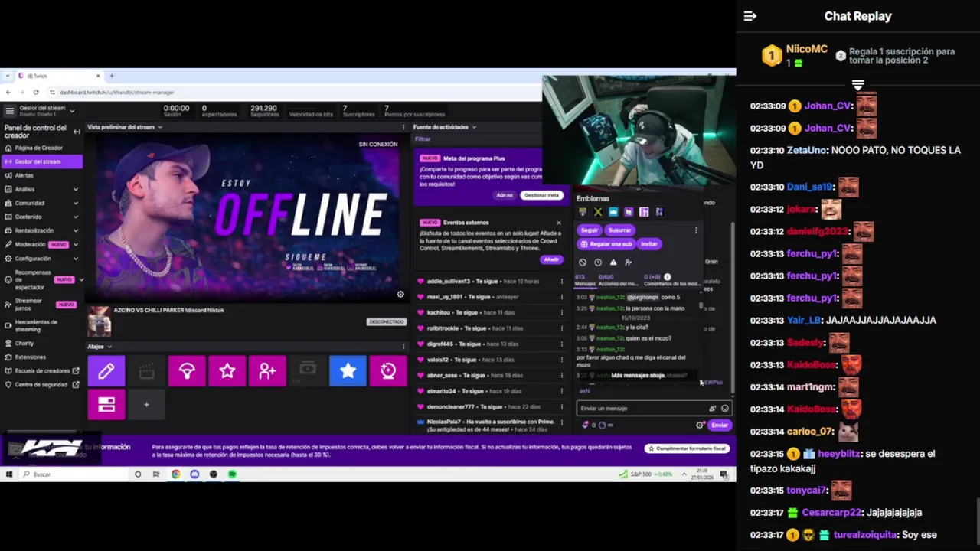Viewport: 980px width, 551px height.
Task: Click the clapperboard clip shortcut
Action: (x=146, y=371)
